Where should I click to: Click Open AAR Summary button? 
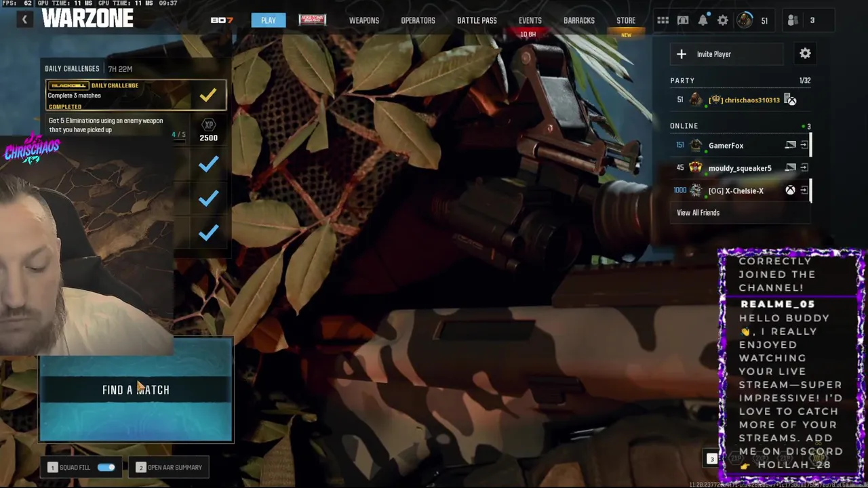coord(170,467)
